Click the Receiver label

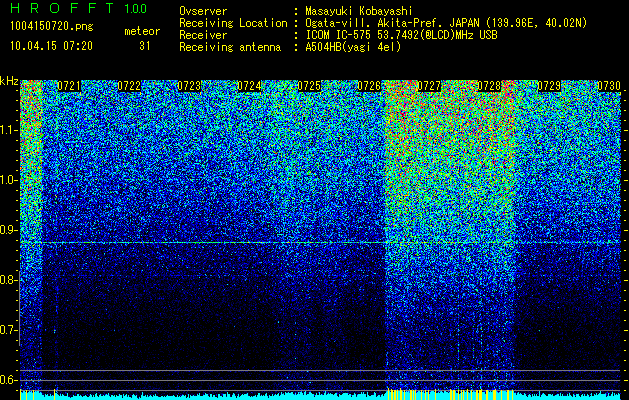203,35
